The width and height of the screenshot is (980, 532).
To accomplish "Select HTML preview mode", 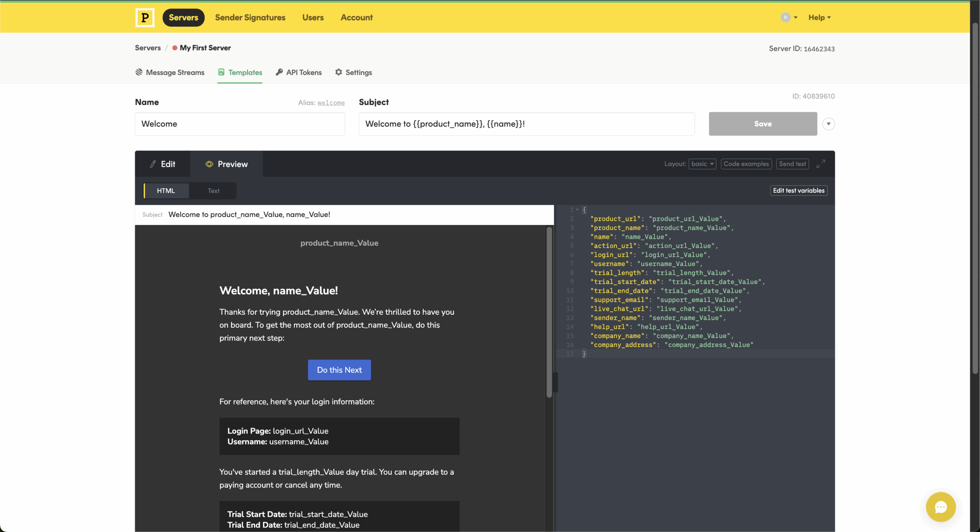I will coord(166,191).
